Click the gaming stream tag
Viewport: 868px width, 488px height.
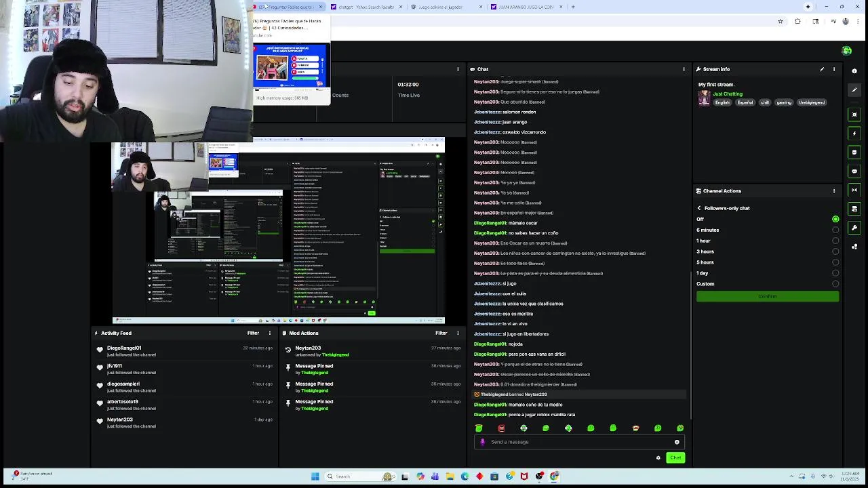784,102
